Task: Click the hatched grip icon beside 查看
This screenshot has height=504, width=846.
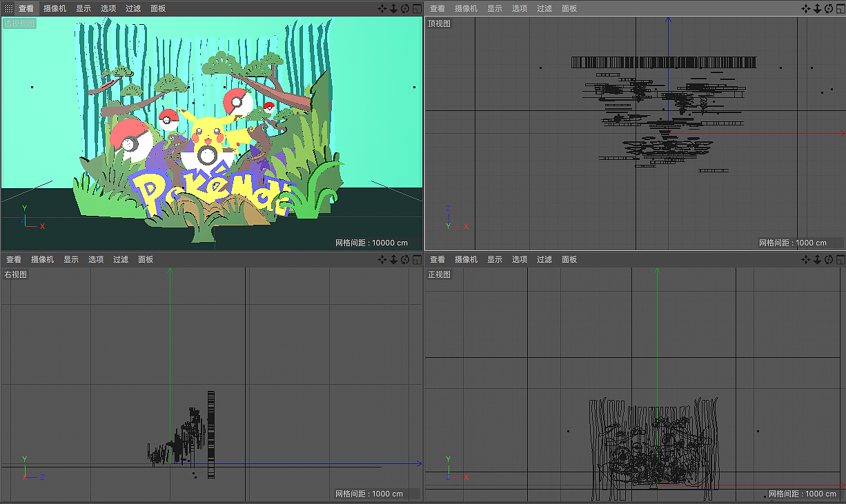Action: 8,8
